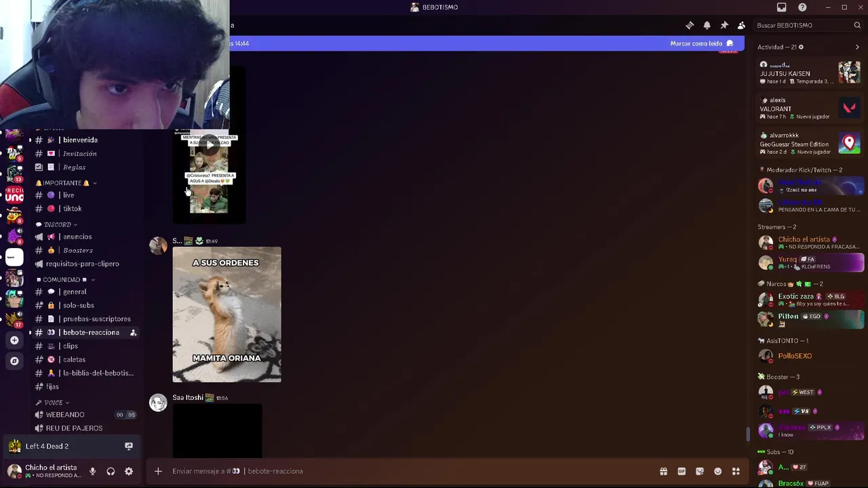Toggle microphone mute

coord(92,471)
